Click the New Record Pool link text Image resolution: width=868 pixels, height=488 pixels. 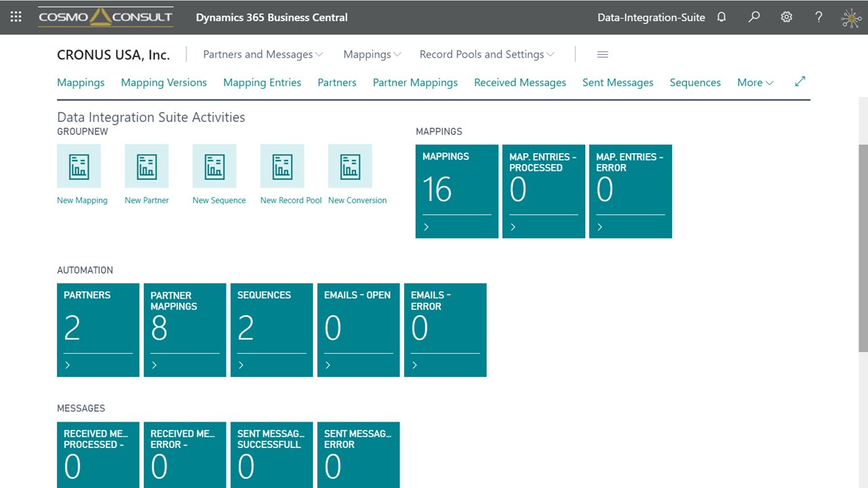point(291,201)
